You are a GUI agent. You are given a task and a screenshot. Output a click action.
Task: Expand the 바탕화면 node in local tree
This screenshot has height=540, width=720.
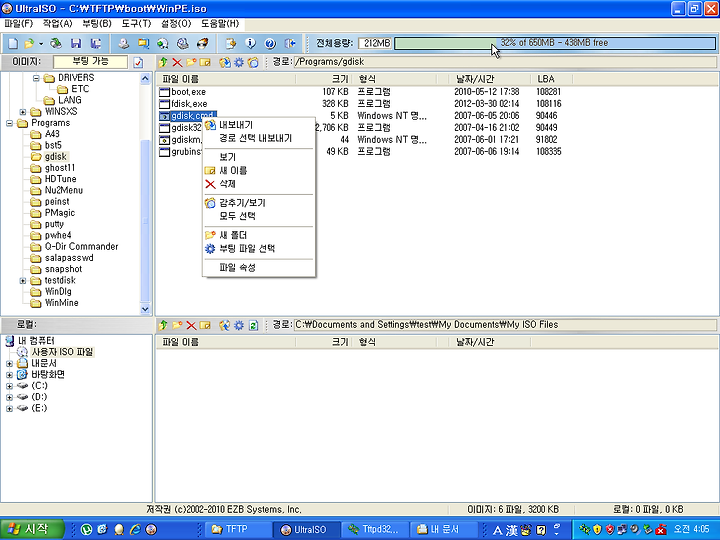9,375
